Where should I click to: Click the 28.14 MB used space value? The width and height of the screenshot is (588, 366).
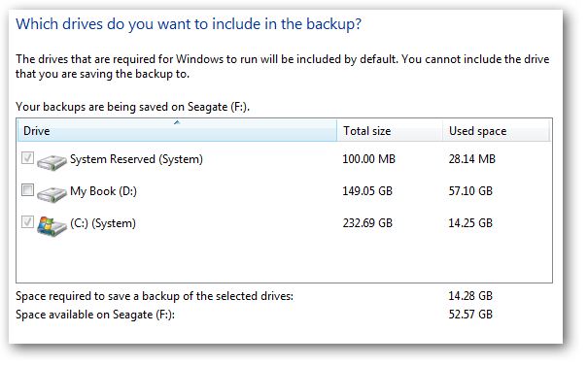(472, 159)
